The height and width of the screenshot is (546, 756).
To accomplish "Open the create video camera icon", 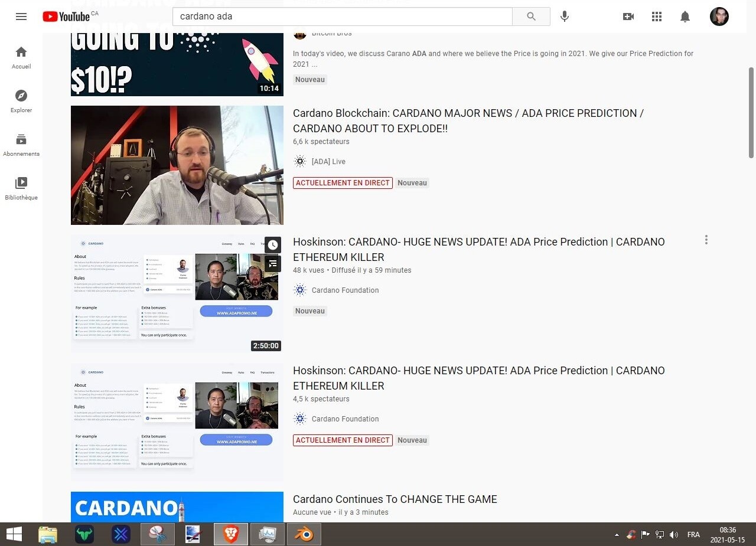I will (x=628, y=17).
